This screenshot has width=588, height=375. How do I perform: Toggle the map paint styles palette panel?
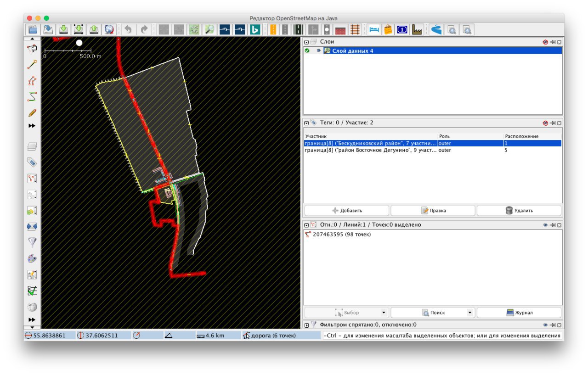click(32, 258)
